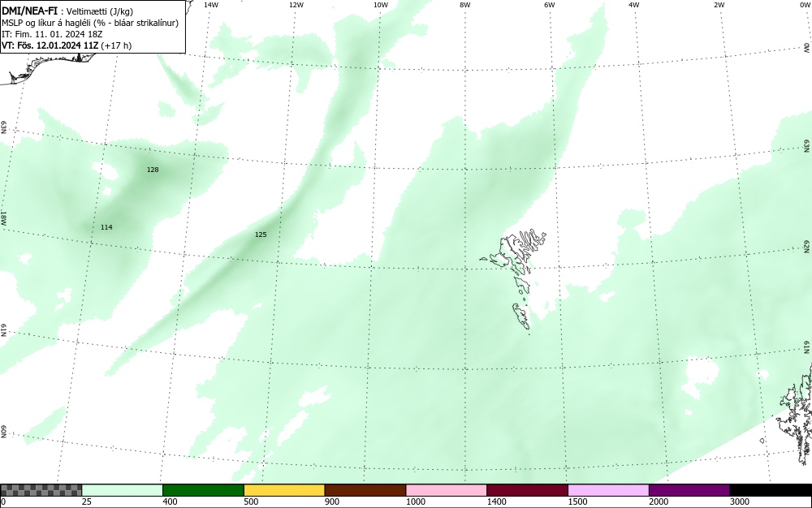Select the brown 900–1000 legend swatch
The height and width of the screenshot is (508, 812).
click(365, 490)
